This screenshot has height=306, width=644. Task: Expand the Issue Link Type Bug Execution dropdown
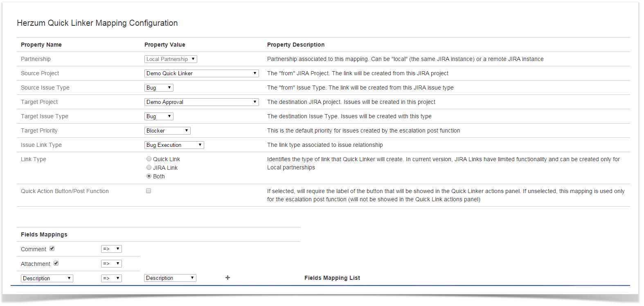[x=174, y=145]
